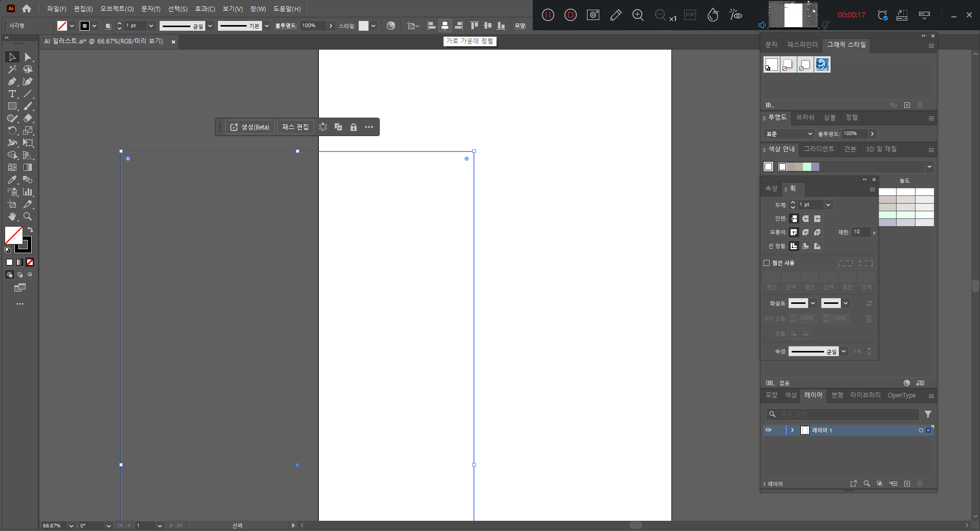
Task: Click the 패스 편집 button
Action: pyautogui.click(x=295, y=127)
